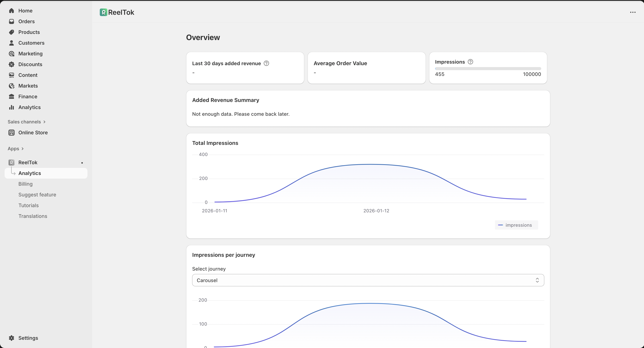Click the Markets globe icon
Image resolution: width=644 pixels, height=348 pixels.
tap(12, 86)
